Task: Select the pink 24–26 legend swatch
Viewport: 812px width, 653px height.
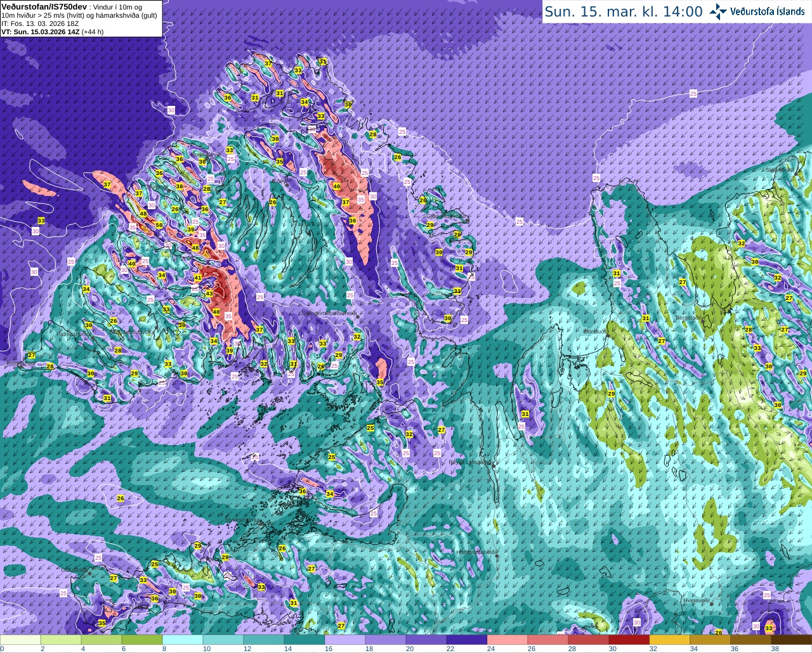Action: (x=507, y=639)
